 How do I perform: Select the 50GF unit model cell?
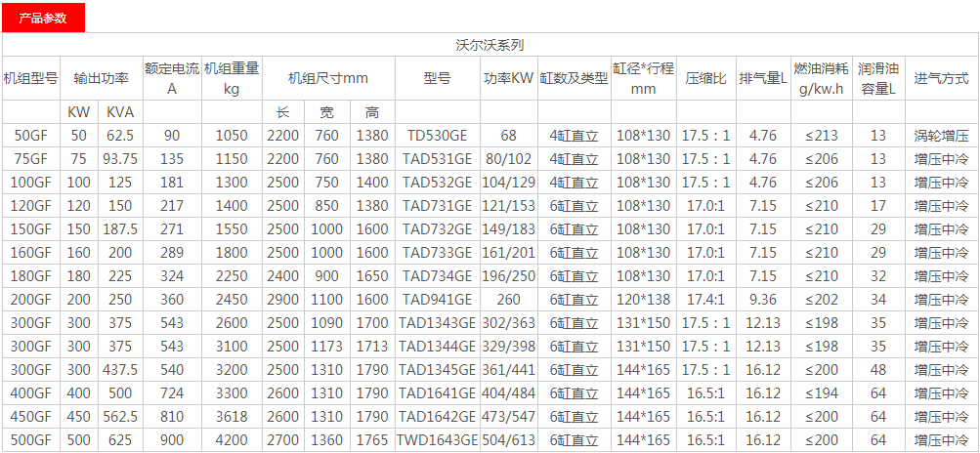[x=30, y=136]
